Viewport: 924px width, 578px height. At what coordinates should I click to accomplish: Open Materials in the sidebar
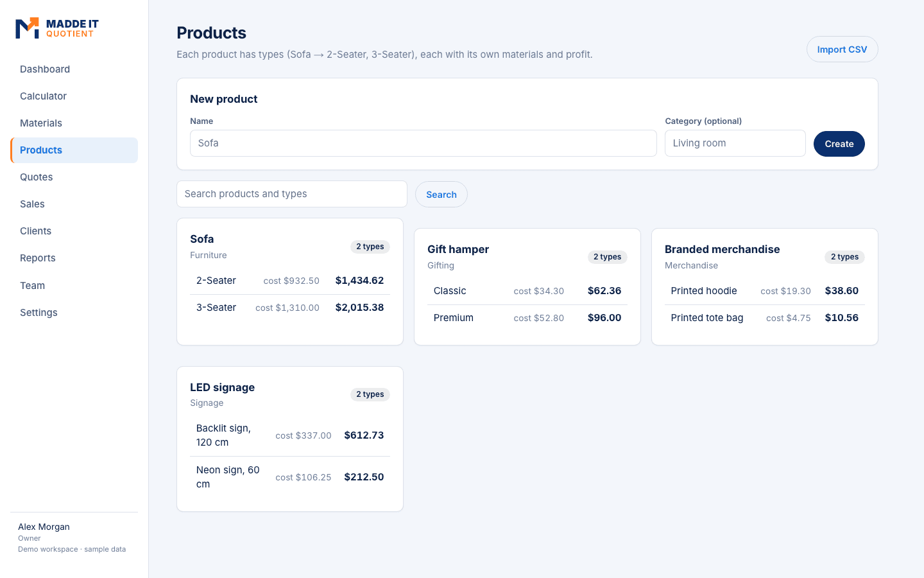pos(74,123)
